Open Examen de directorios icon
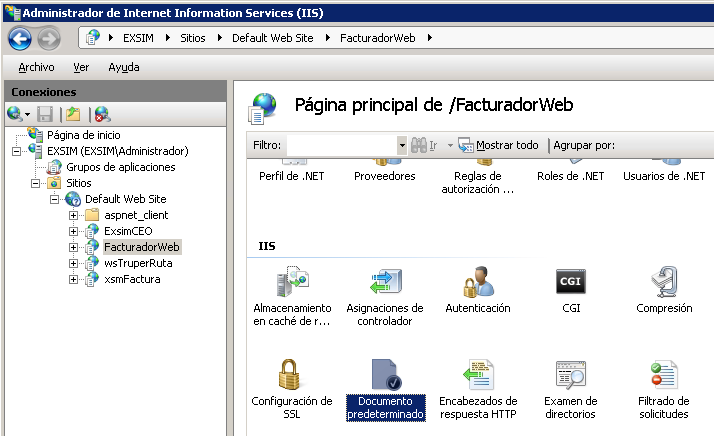The image size is (714, 436). pos(571,374)
